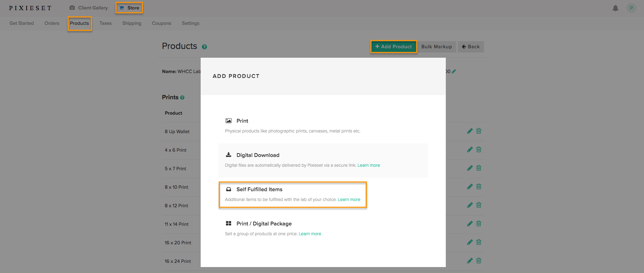Go to the Get Started tab
Screen dimensions: 644x273
click(x=22, y=23)
